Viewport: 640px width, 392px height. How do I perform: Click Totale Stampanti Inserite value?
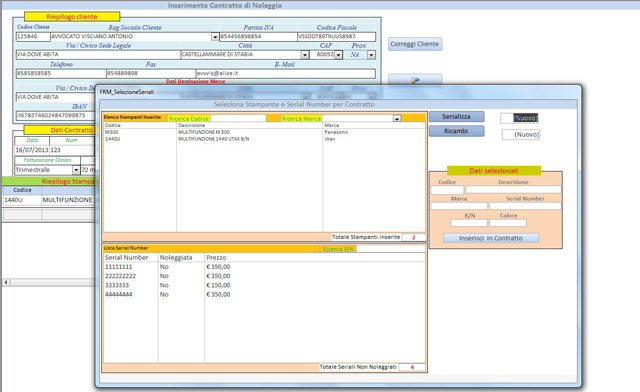point(413,237)
